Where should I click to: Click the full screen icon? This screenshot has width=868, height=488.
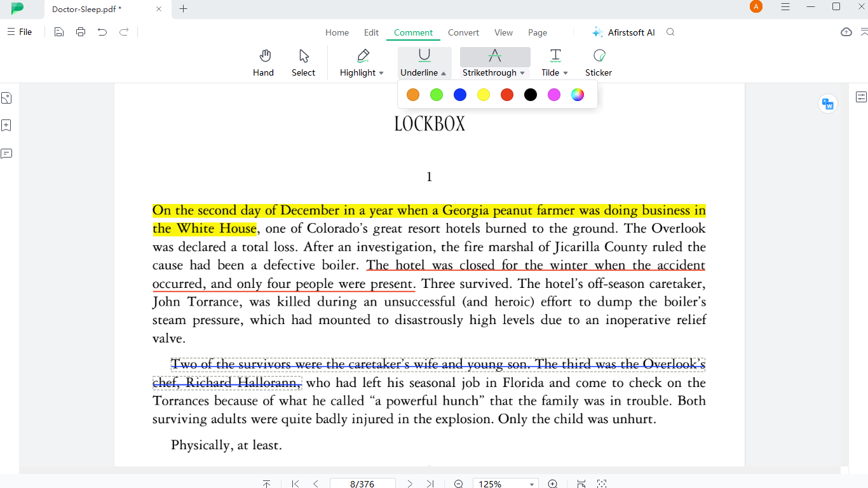tap(602, 484)
